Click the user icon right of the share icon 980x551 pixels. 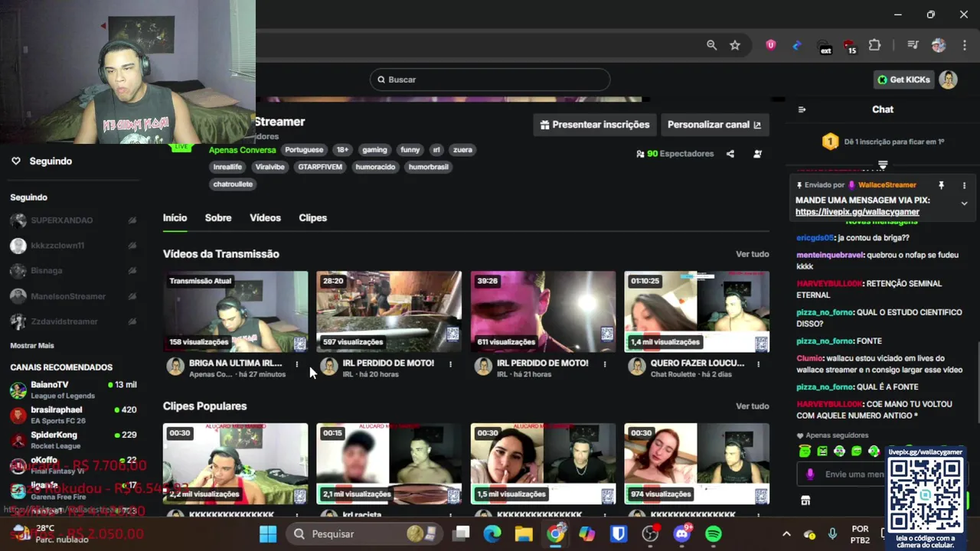coord(758,154)
